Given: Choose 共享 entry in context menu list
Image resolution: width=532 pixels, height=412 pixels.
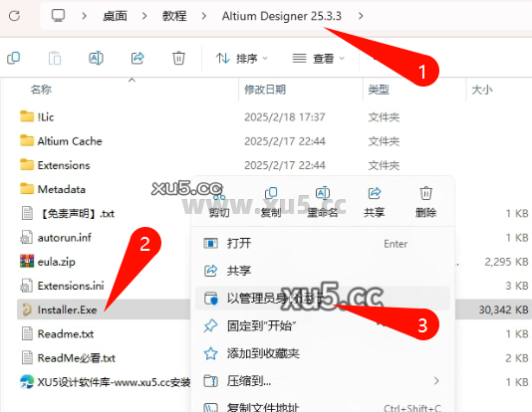Looking at the screenshot, I should [x=323, y=271].
